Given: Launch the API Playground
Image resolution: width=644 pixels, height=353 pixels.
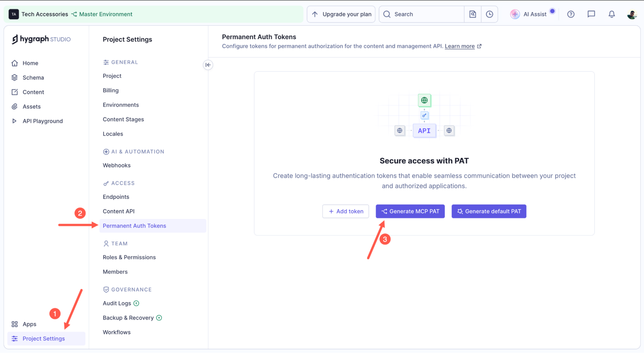Looking at the screenshot, I should 42,121.
